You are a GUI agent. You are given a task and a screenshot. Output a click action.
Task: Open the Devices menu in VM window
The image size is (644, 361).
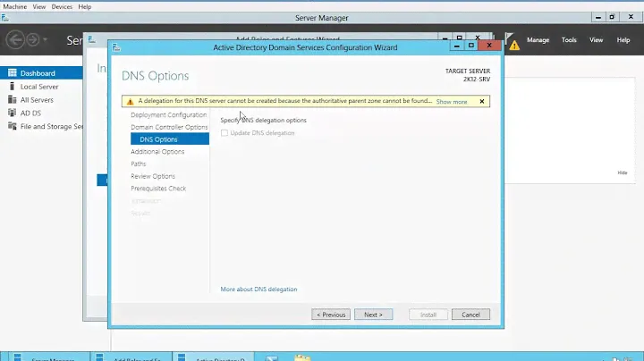[x=62, y=6]
